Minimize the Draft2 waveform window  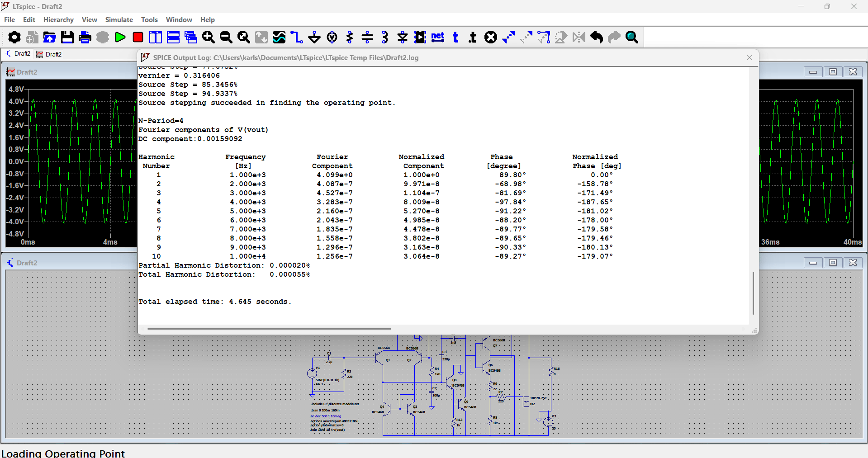(813, 72)
